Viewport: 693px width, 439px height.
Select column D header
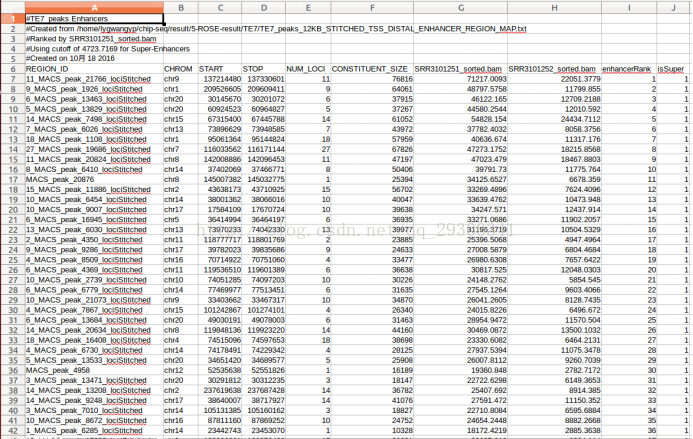pyautogui.click(x=264, y=8)
